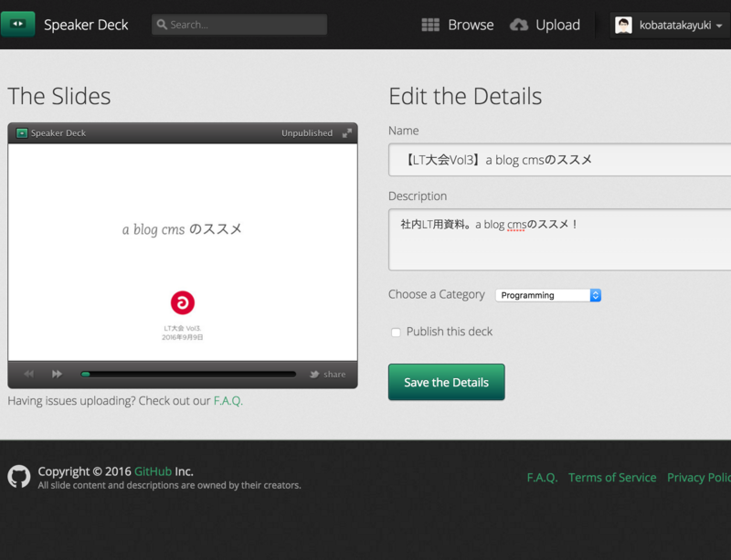The width and height of the screenshot is (731, 560).
Task: Focus the Search field in header
Action: pos(239,25)
